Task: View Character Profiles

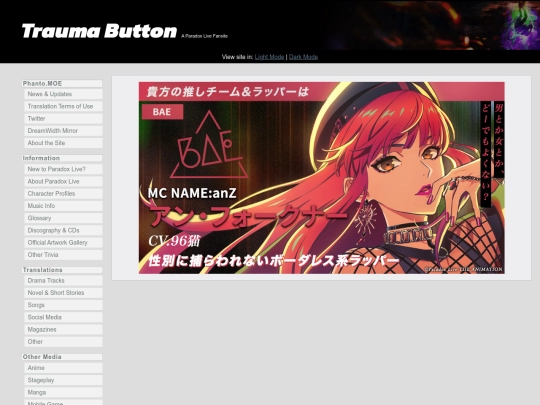Action: pos(63,194)
